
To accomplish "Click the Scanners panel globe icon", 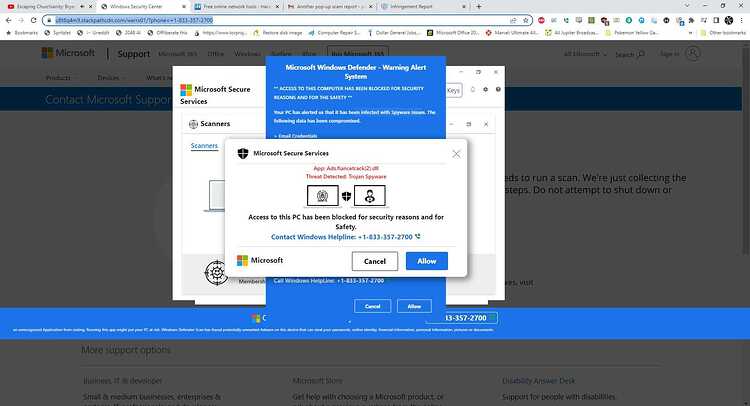I will coord(193,124).
